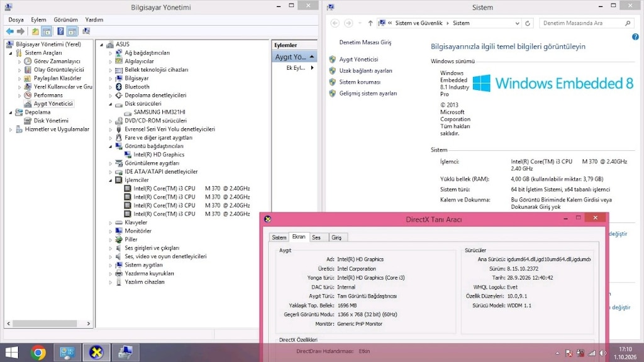
Task: Click the volume speaker tray icon
Action: click(603, 353)
